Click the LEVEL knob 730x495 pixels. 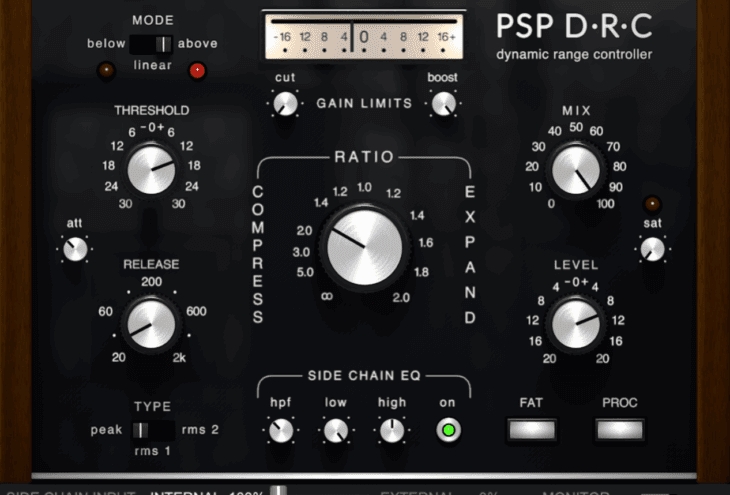point(576,324)
